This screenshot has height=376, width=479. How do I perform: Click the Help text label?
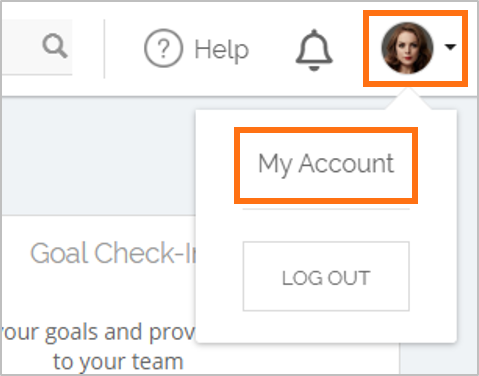222,50
